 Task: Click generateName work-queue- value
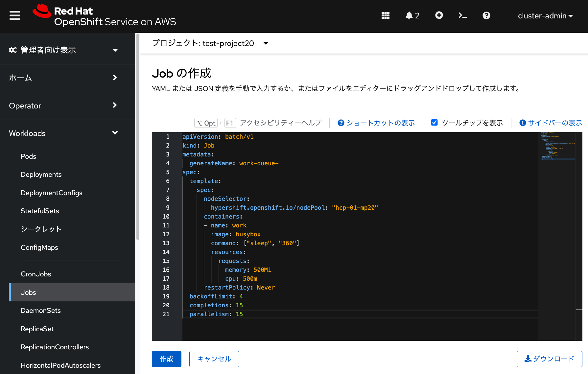click(259, 163)
